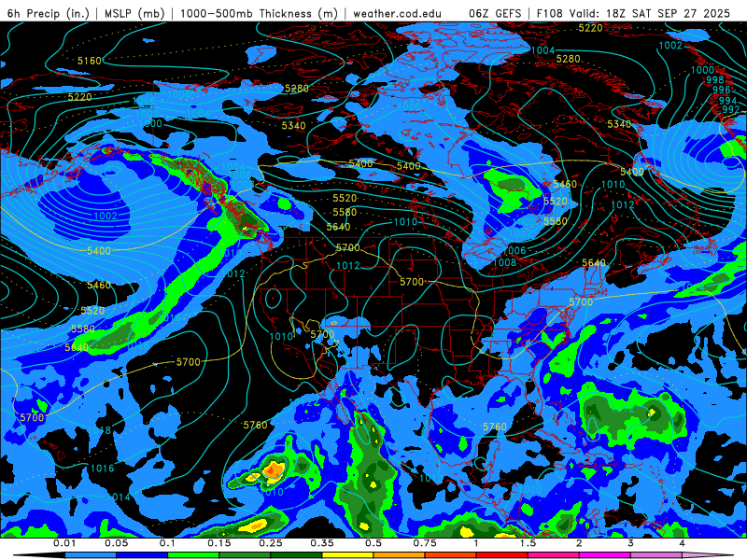Click the 5700 label over the Hawaii area

point(32,417)
